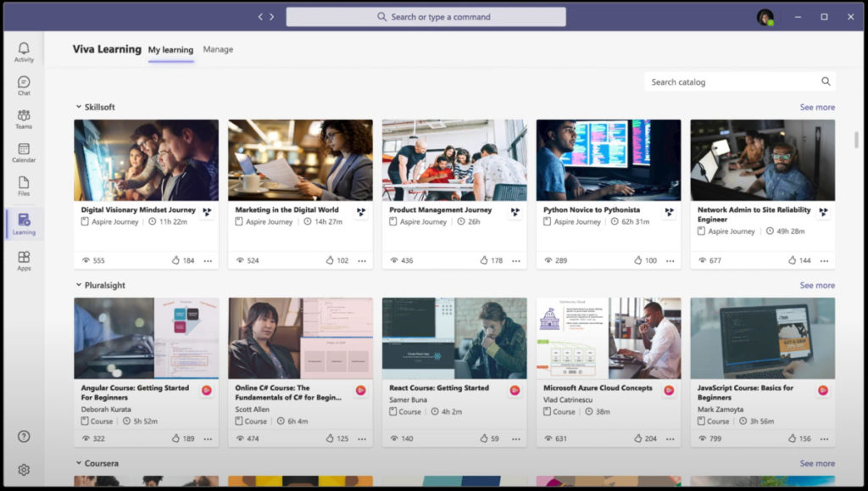Screen dimensions: 868x491
Task: Collapse the Coursera section
Action: [79, 463]
